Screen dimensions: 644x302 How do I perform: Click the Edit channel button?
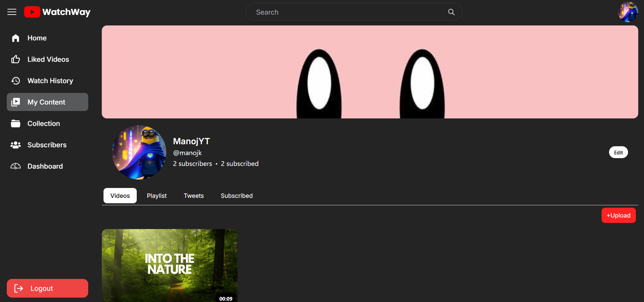pyautogui.click(x=618, y=152)
